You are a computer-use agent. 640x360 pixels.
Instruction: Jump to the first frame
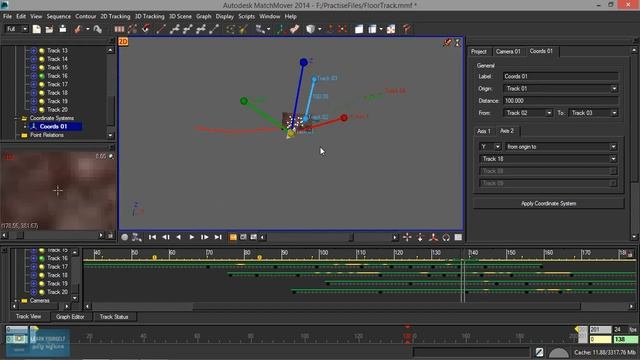(152, 237)
